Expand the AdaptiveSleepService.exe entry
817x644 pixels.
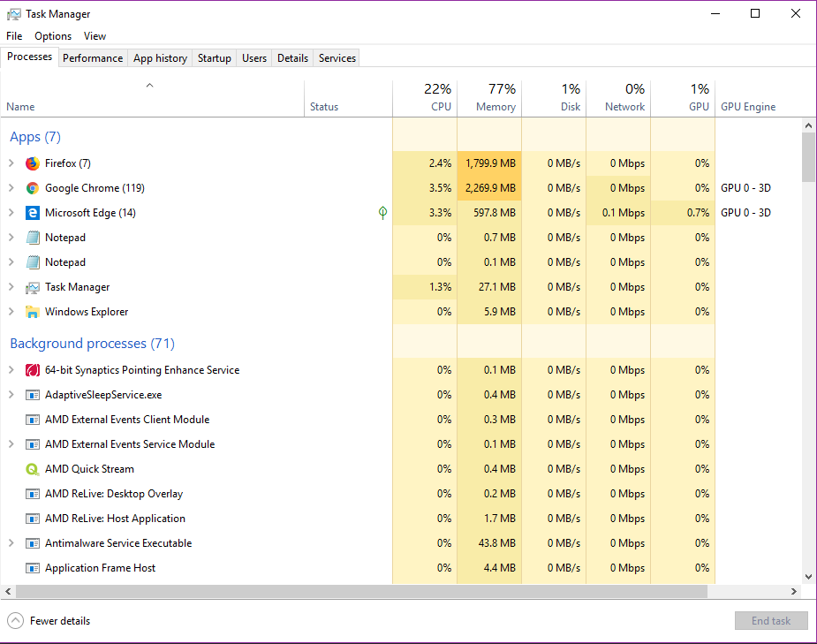tap(11, 395)
